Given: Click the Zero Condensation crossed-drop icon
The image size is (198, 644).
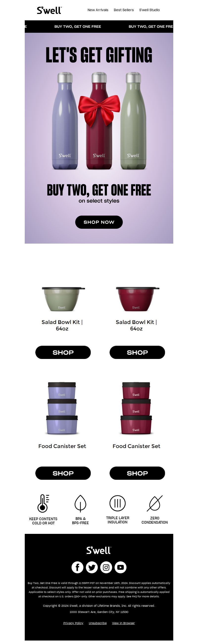Looking at the screenshot, I should 155,503.
